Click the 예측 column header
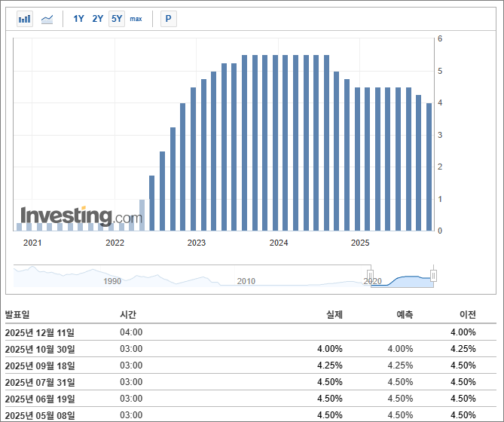This screenshot has width=504, height=422. point(404,314)
